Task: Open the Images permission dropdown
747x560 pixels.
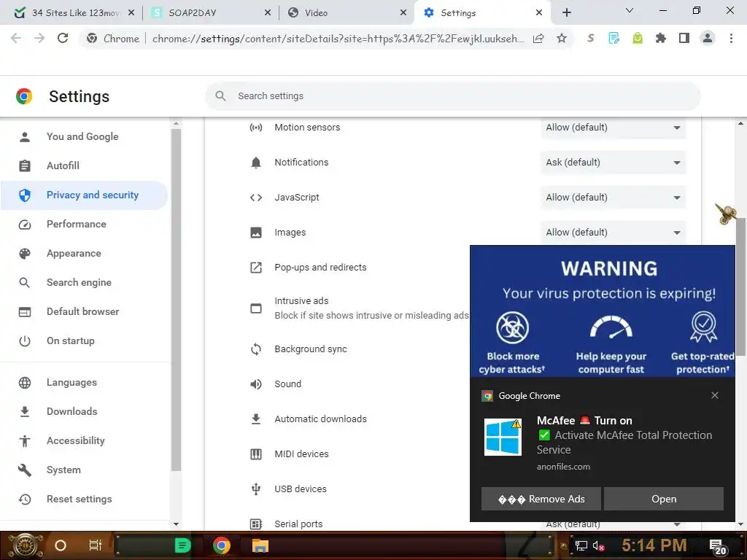Action: tap(613, 233)
